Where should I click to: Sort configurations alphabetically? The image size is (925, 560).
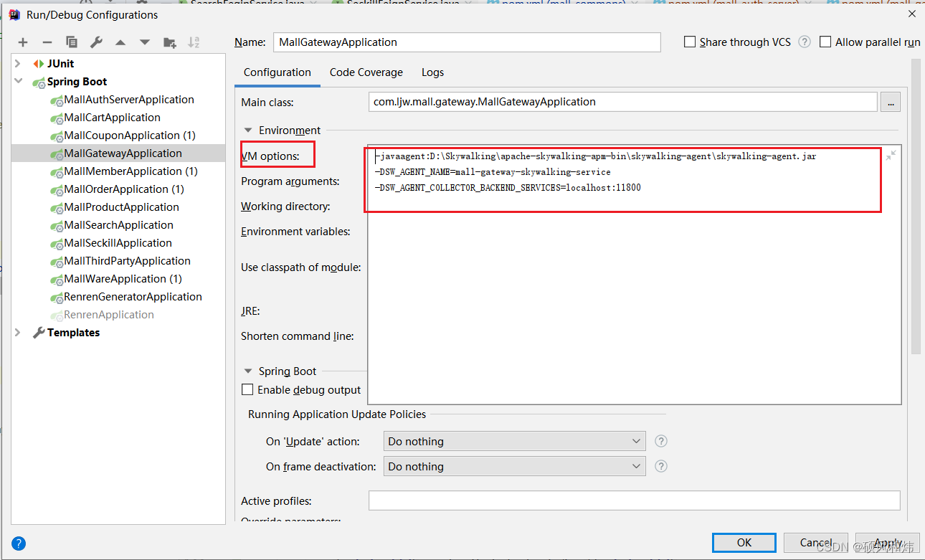(x=194, y=42)
